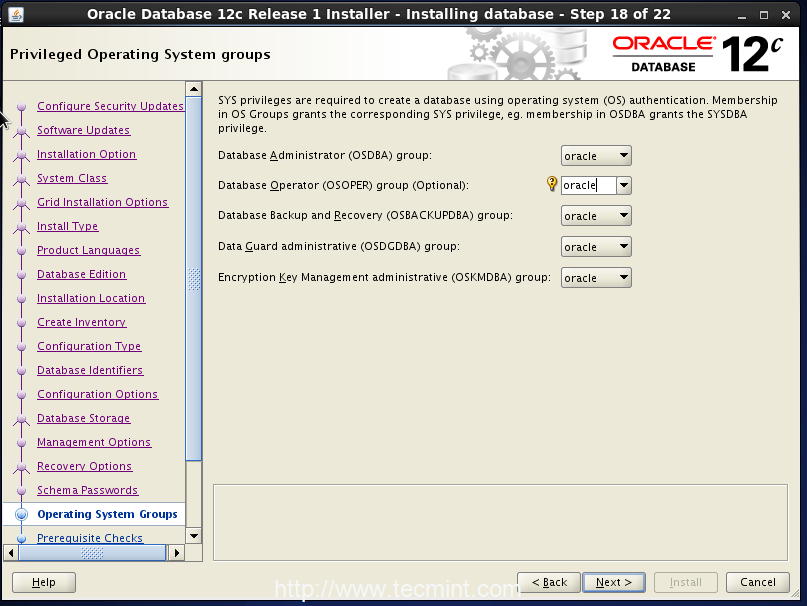Open the OSDGDBA group dropdown
Image resolution: width=807 pixels, height=606 pixels.
click(596, 247)
